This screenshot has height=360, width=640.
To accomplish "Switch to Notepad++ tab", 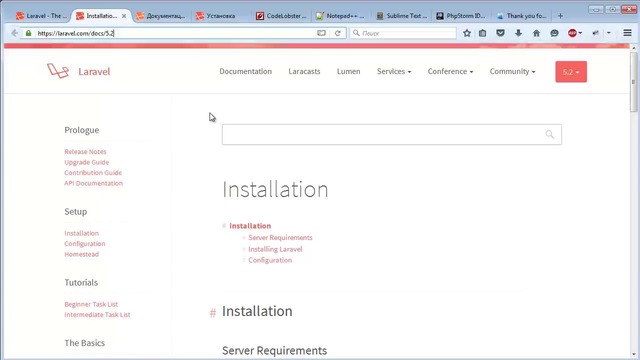I will click(340, 16).
